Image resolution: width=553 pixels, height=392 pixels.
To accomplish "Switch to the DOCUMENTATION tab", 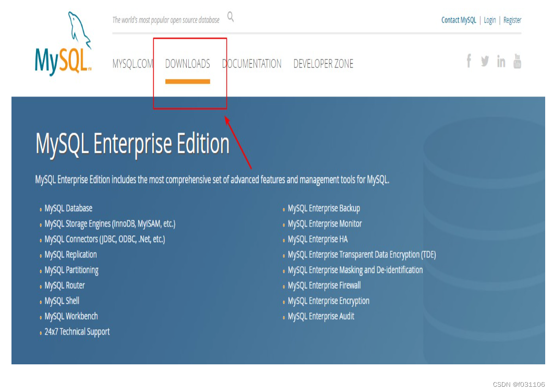I will click(252, 64).
